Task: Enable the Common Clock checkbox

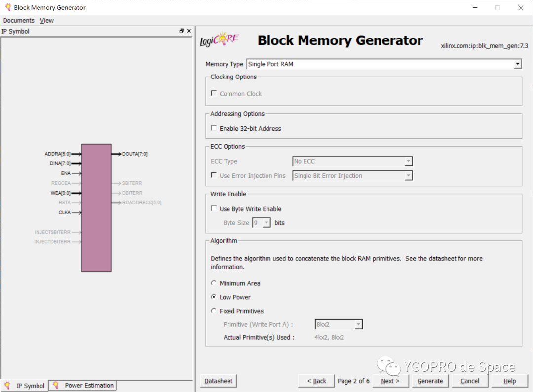Action: click(x=214, y=93)
